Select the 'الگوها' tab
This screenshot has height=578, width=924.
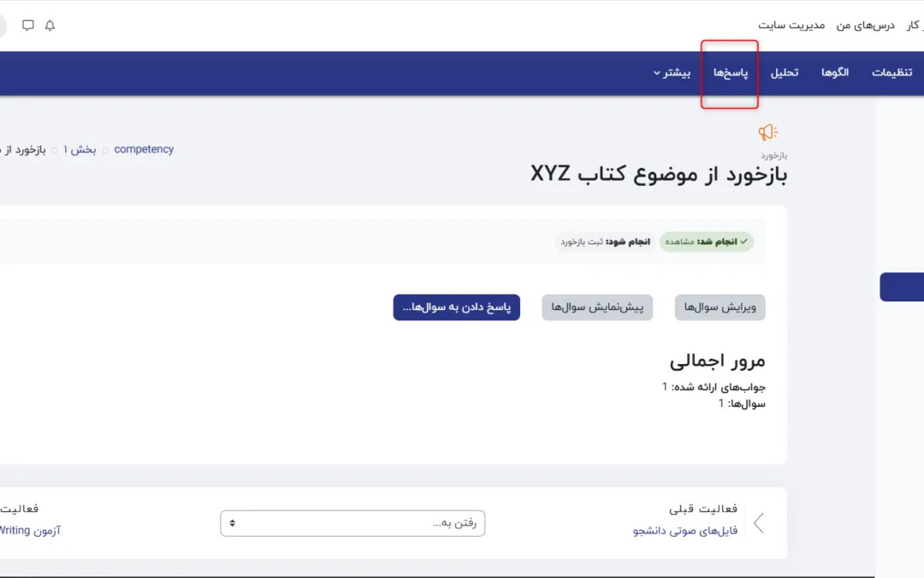(834, 73)
